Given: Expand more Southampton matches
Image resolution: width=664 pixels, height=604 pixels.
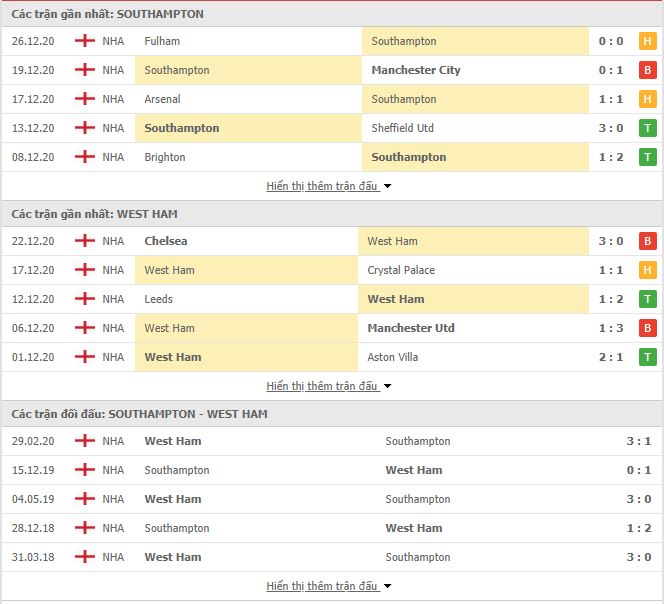Looking at the screenshot, I should click(329, 186).
